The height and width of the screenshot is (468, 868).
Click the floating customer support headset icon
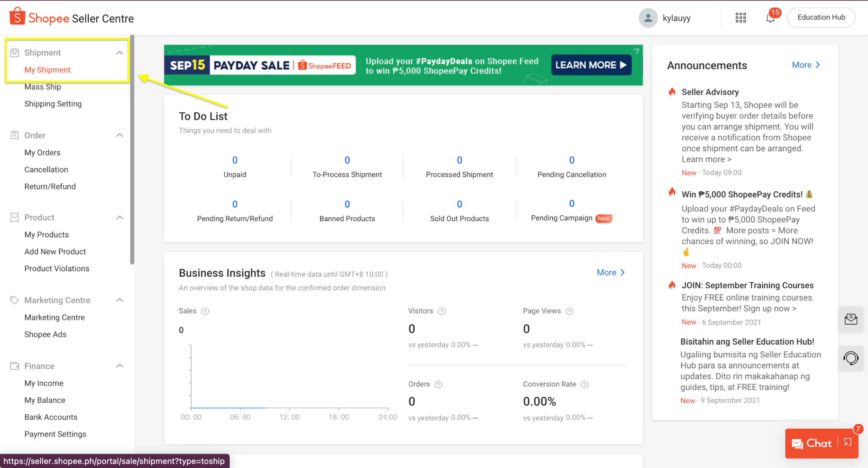851,358
